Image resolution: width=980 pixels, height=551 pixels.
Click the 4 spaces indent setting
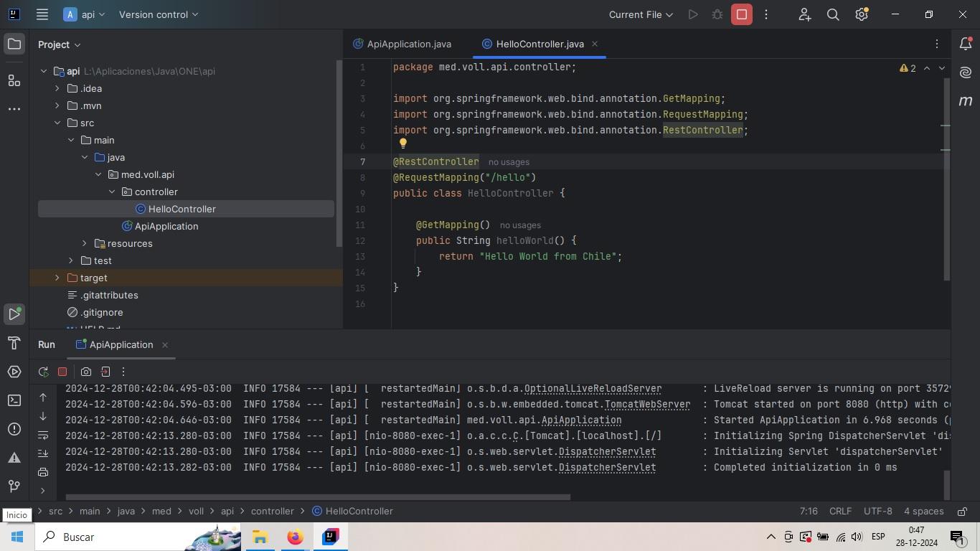(x=924, y=512)
